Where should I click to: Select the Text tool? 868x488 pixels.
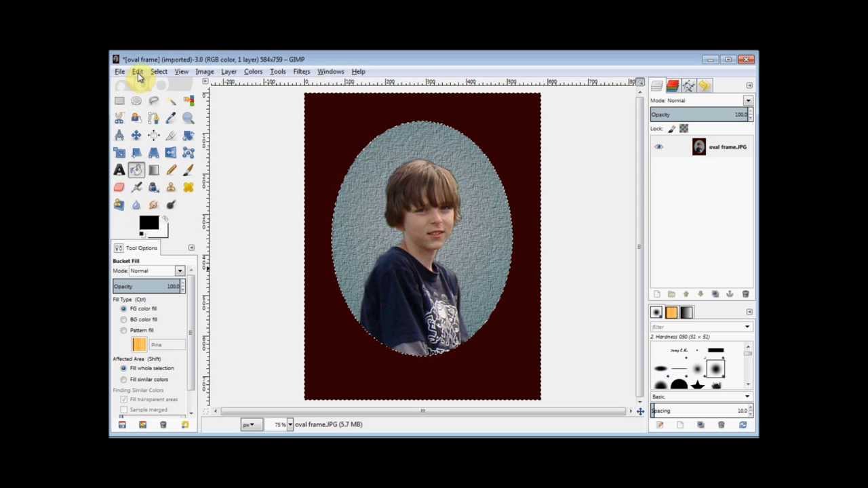click(x=119, y=170)
